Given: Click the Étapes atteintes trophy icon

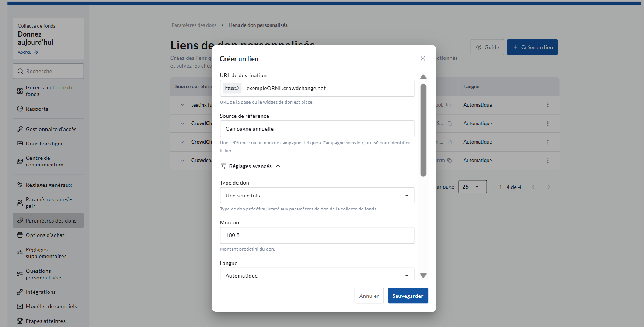Looking at the screenshot, I should (x=20, y=321).
